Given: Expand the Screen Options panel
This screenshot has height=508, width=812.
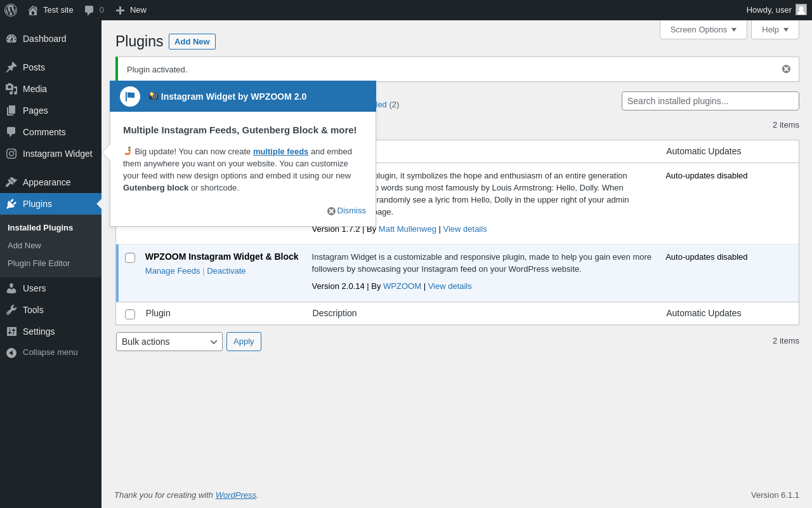Looking at the screenshot, I should pos(704,29).
